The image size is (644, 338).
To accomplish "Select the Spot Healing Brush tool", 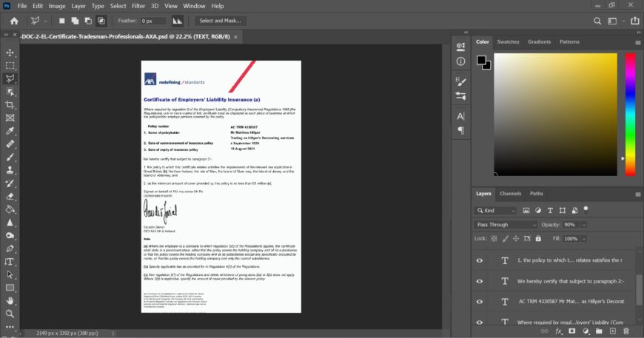I will (x=10, y=144).
